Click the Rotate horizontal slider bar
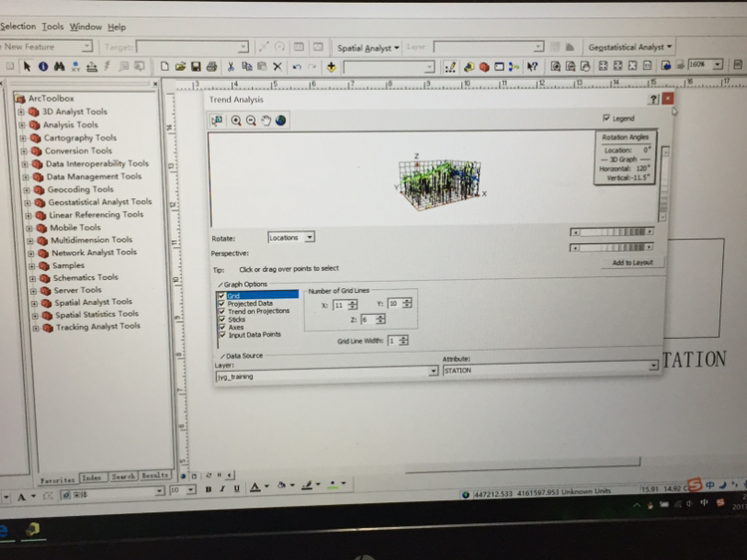The image size is (747, 560). (612, 232)
